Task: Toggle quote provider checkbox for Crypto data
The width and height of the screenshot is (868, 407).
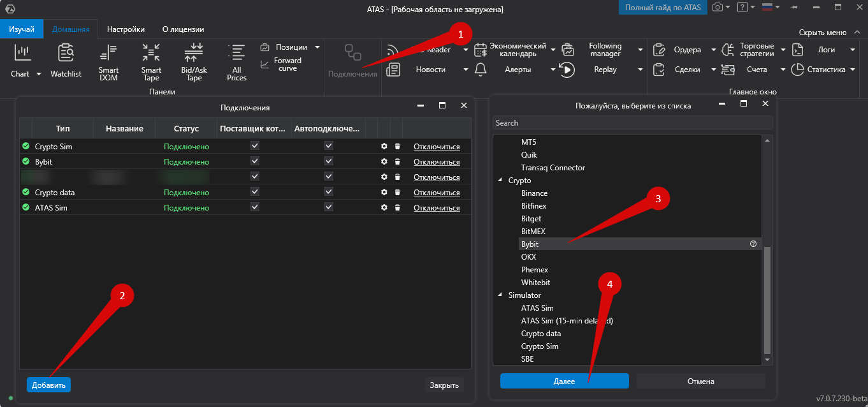Action: click(255, 192)
